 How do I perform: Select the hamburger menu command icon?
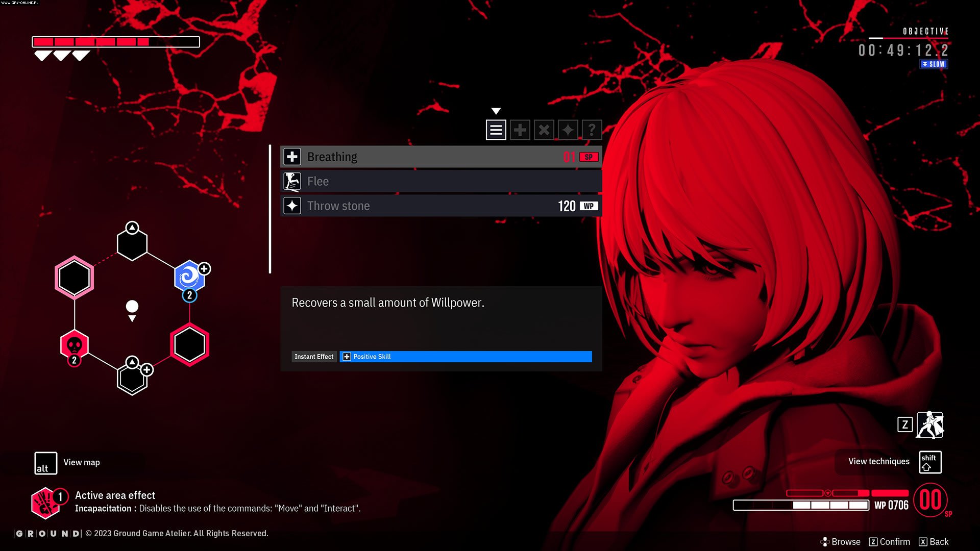(x=496, y=130)
